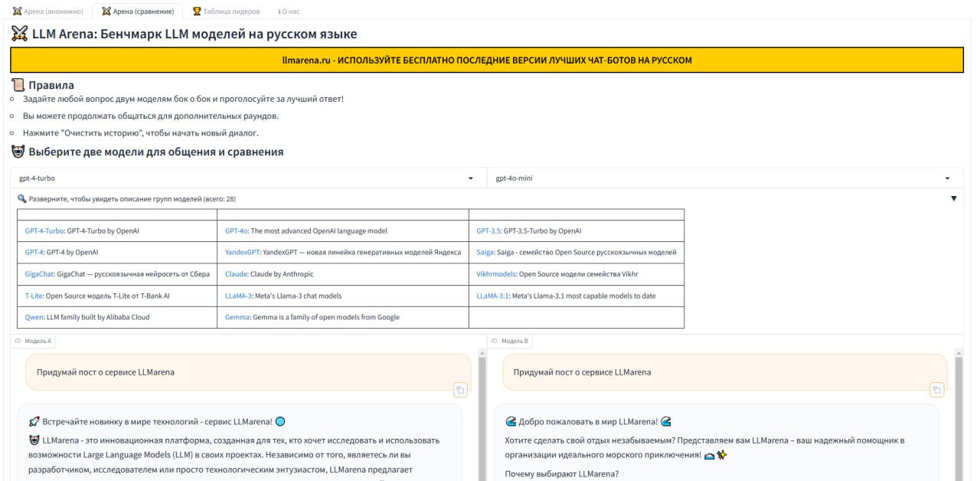Open the О нас tab
The height and width of the screenshot is (481, 980).
289,11
